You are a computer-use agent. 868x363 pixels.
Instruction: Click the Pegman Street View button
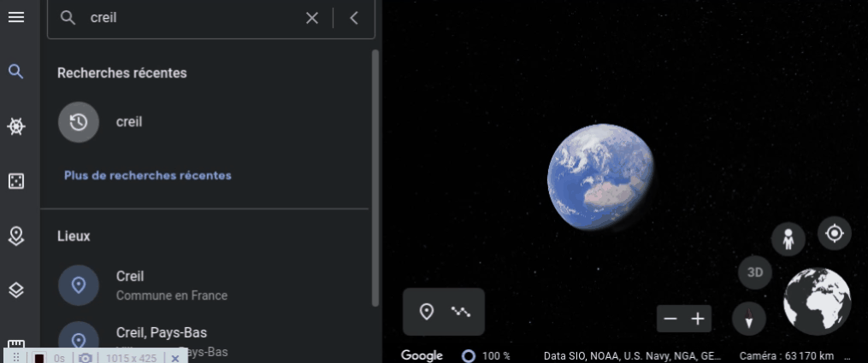pos(788,239)
